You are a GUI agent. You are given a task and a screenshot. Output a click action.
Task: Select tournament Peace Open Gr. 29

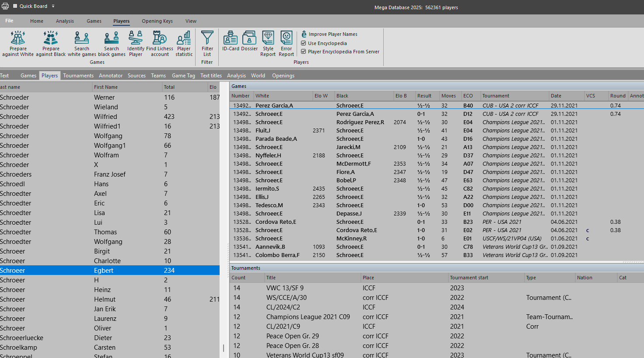click(x=437, y=336)
